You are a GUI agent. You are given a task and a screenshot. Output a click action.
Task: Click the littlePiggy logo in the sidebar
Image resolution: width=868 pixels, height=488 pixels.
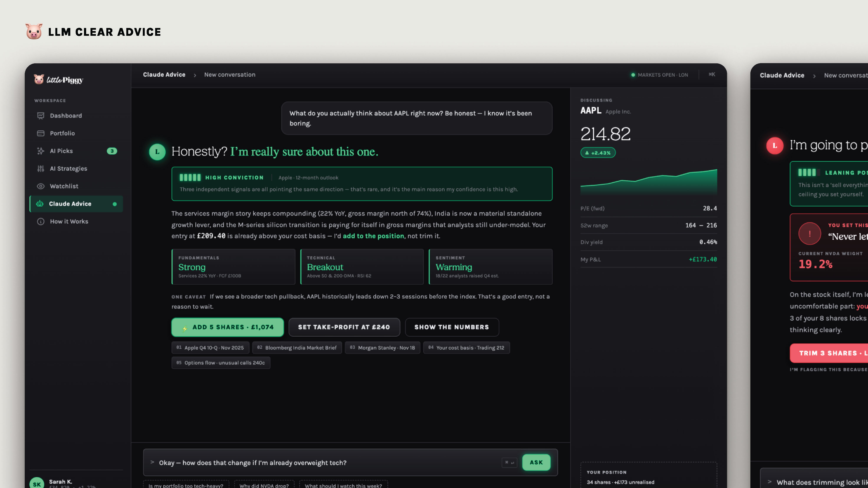59,80
